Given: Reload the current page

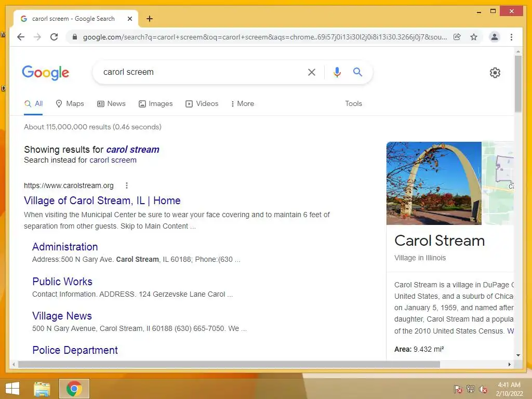Looking at the screenshot, I should 54,37.
